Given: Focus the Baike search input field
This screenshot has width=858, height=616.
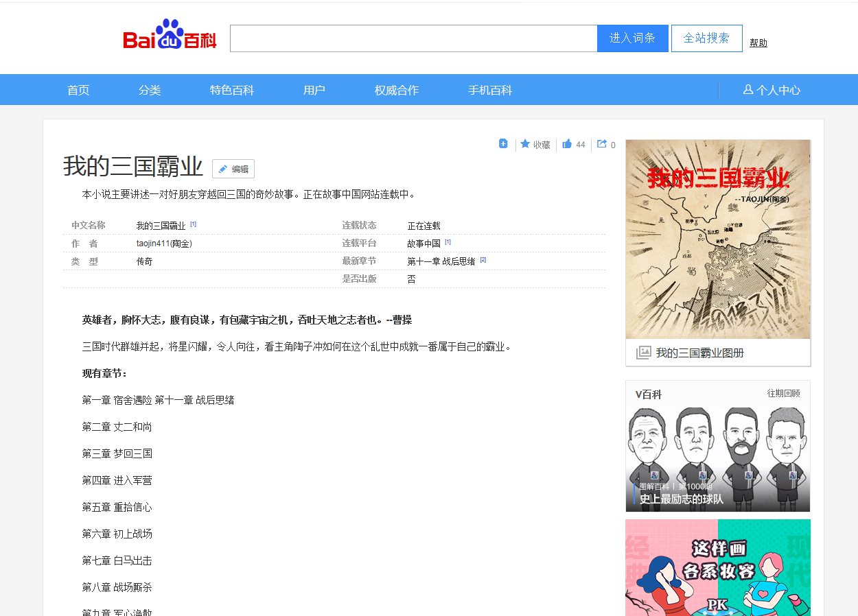Looking at the screenshot, I should [413, 38].
